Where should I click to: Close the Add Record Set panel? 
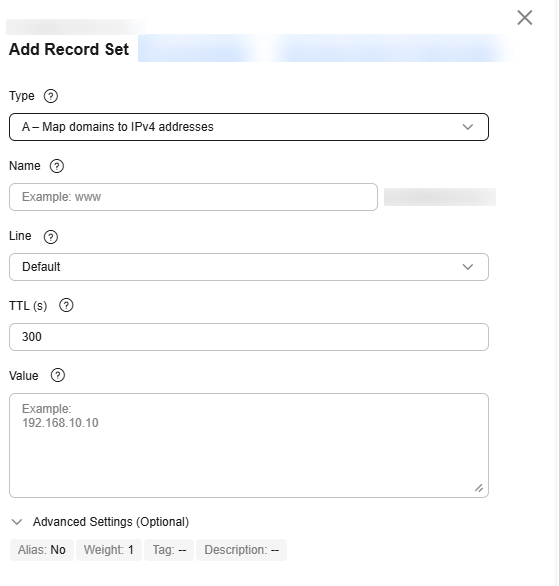(525, 18)
